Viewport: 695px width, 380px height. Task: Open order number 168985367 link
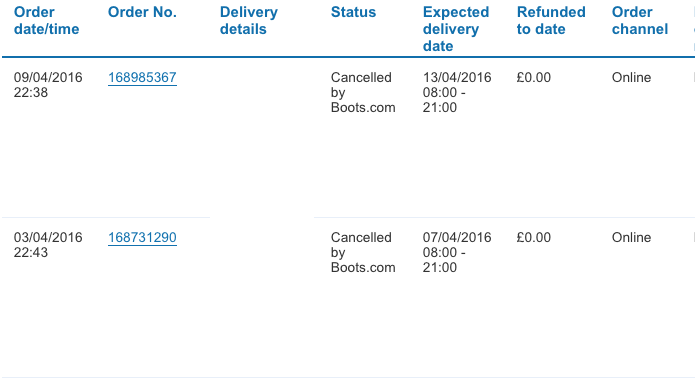pyautogui.click(x=142, y=78)
